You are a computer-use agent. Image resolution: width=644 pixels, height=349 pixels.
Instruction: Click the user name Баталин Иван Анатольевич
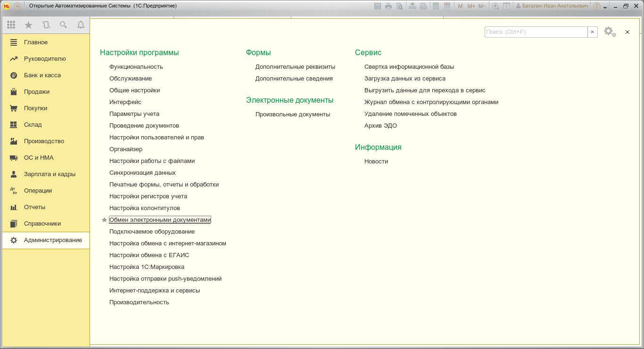point(553,6)
